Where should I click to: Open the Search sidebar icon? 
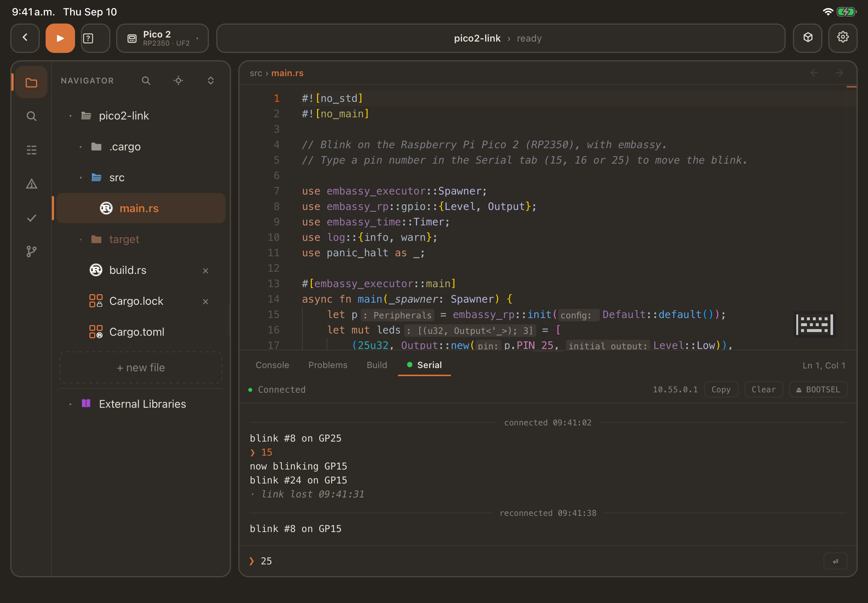click(x=31, y=116)
